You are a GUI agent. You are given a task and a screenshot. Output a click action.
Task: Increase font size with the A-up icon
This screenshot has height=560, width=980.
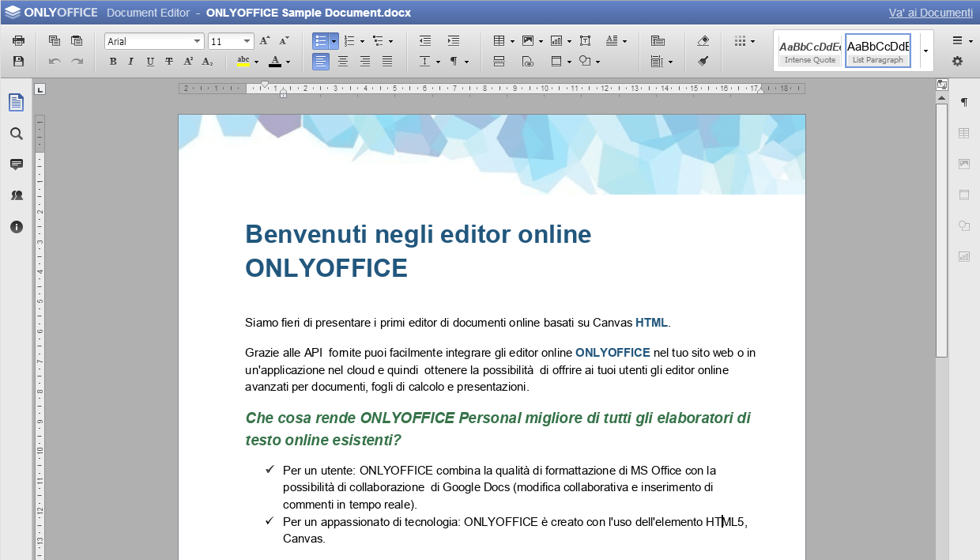265,41
